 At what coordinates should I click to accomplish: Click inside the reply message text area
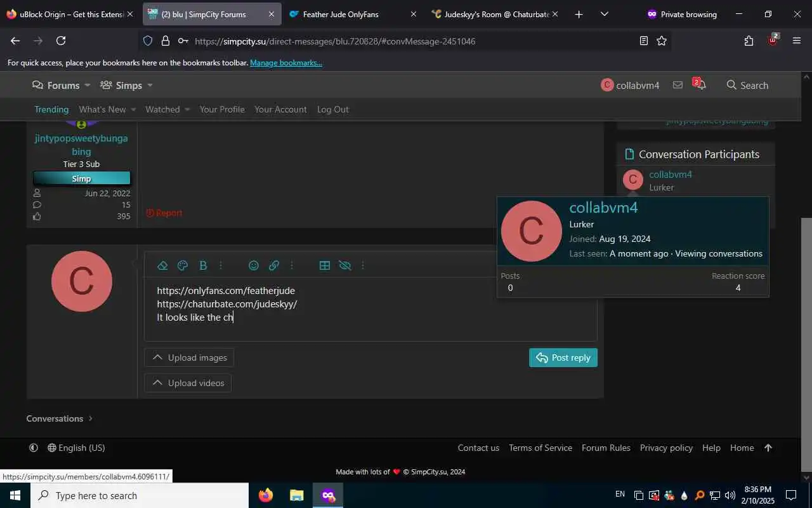370,309
